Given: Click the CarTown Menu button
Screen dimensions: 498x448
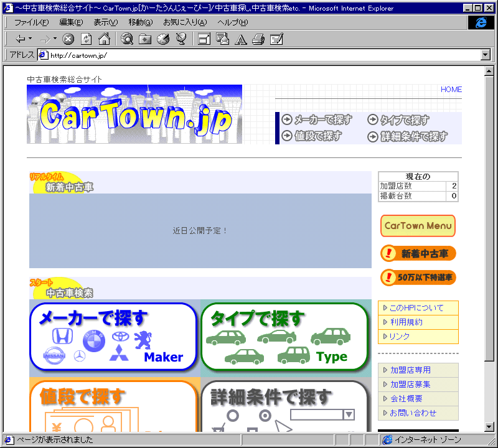Looking at the screenshot, I should 418,226.
